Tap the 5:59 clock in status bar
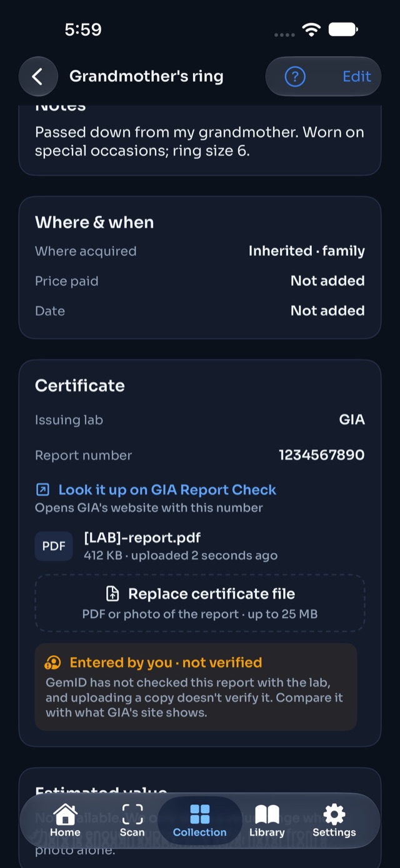400x868 pixels. 83,29
